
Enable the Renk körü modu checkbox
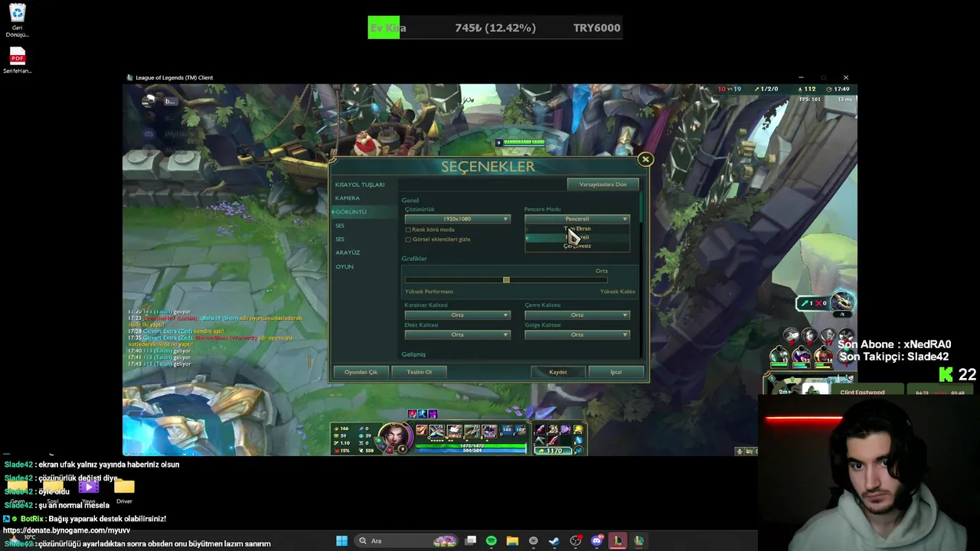coord(408,230)
